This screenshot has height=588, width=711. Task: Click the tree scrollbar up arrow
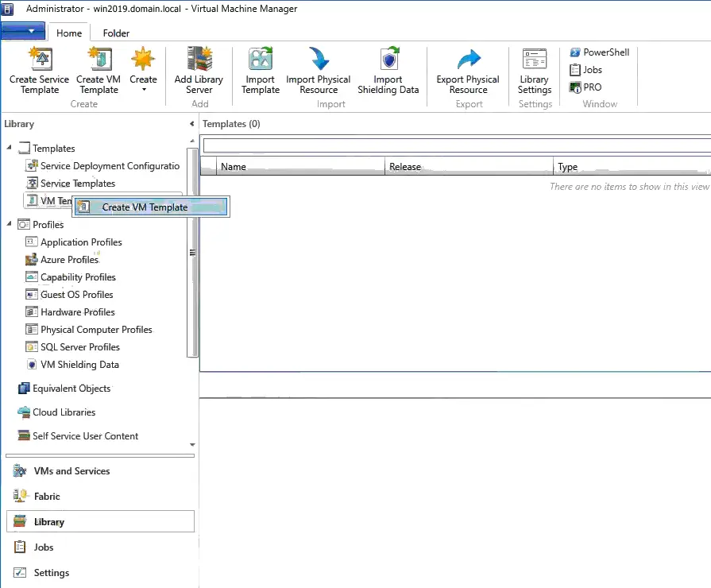[192, 141]
